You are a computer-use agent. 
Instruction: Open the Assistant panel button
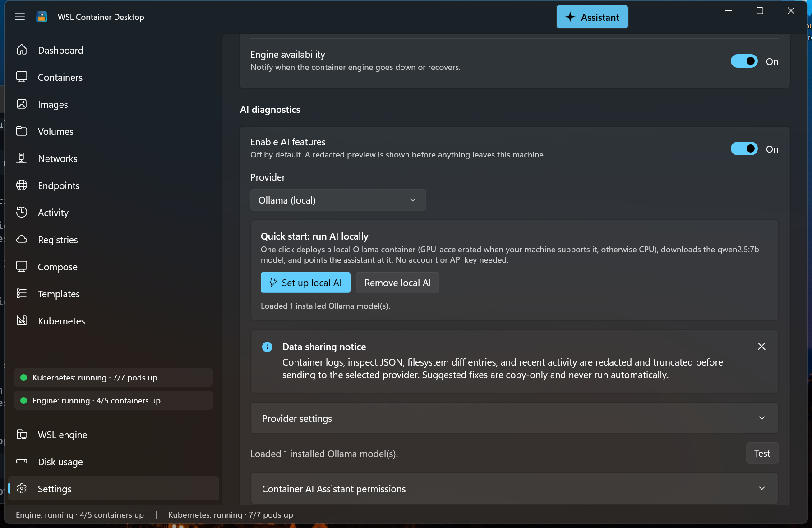click(592, 17)
